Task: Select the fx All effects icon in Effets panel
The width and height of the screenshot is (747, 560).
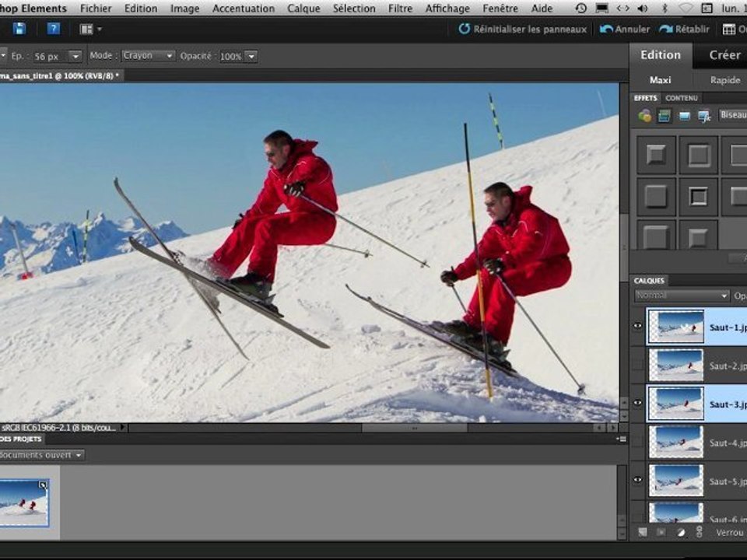Action: [x=703, y=116]
